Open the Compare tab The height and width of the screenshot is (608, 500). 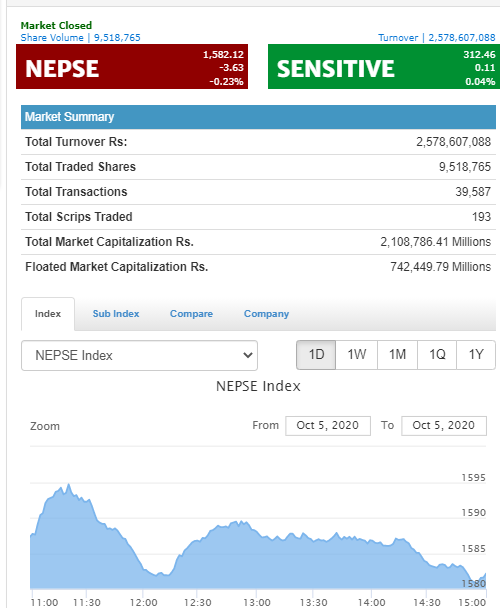pos(191,314)
